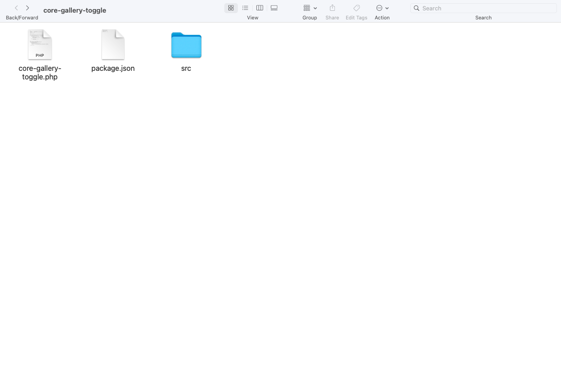The height and width of the screenshot is (392, 561).
Task: Switch to gallery view
Action: (274, 8)
